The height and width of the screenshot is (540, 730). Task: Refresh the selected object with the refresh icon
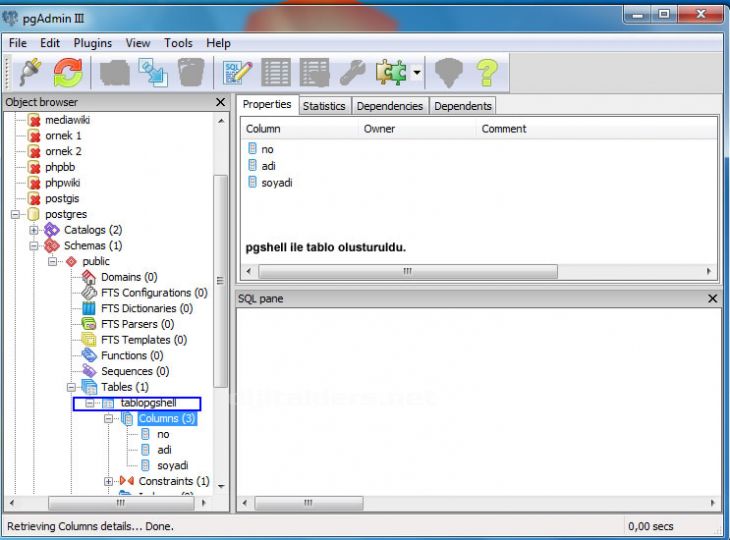68,72
